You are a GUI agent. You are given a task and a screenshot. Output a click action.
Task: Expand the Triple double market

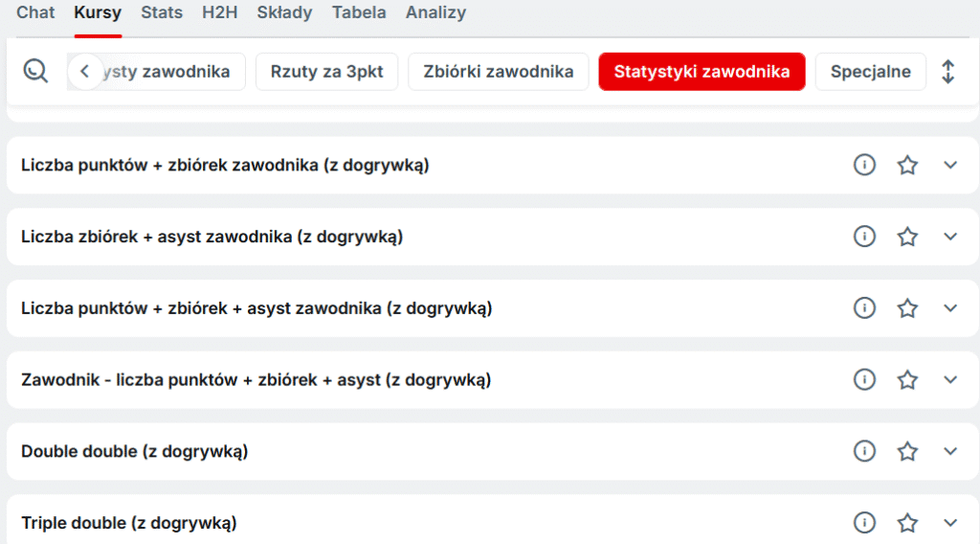[x=950, y=523]
